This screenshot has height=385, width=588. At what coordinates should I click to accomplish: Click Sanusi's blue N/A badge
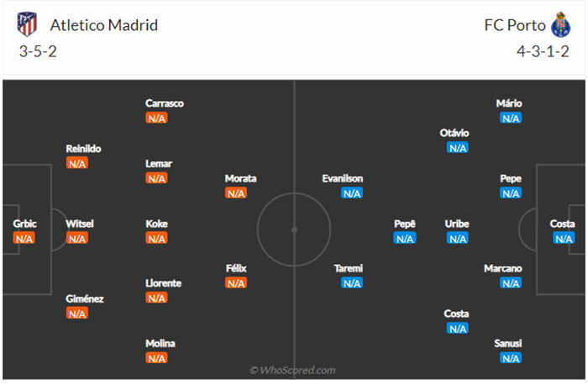[x=510, y=358]
